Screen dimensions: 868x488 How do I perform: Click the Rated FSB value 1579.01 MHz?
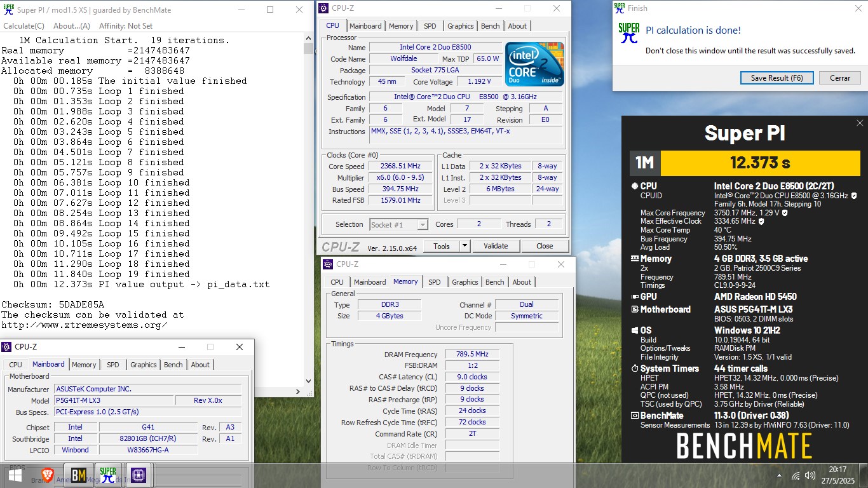click(x=400, y=201)
